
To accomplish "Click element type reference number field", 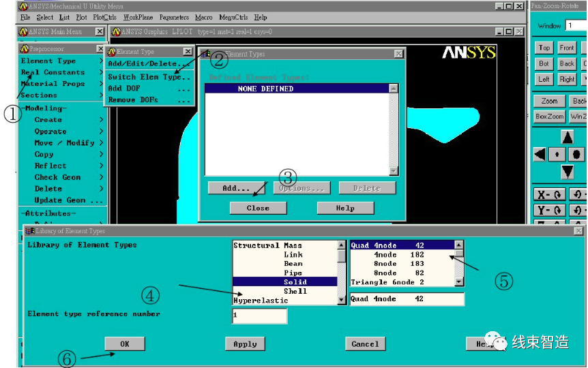I will (259, 316).
